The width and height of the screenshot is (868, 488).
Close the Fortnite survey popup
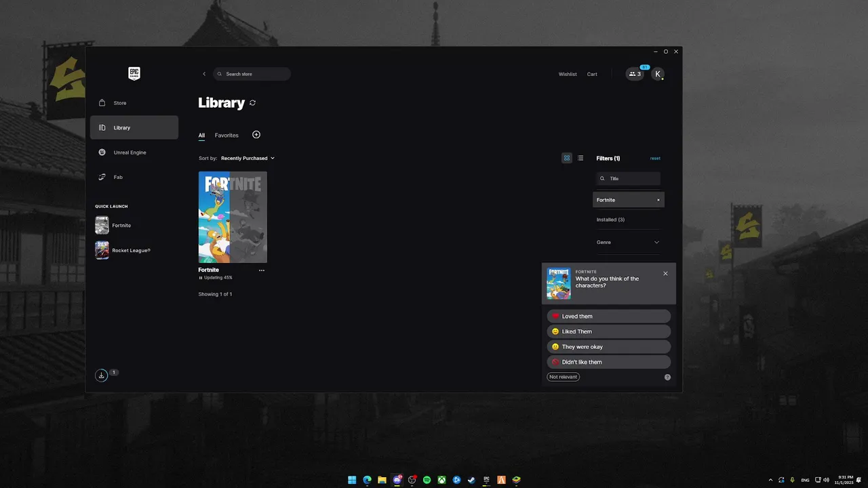[x=665, y=273]
